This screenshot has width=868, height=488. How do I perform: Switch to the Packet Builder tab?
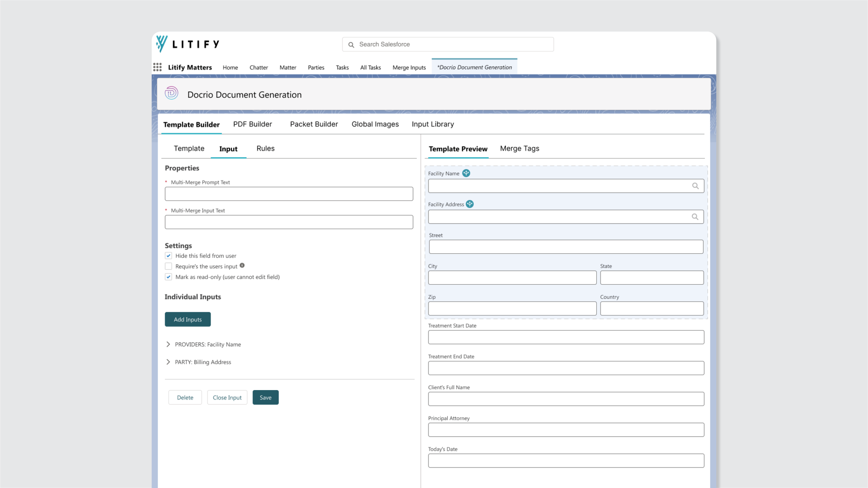click(314, 124)
